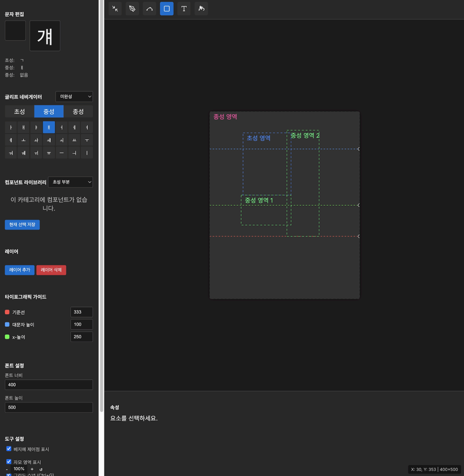Select the rectangle shape tool

tap(167, 9)
